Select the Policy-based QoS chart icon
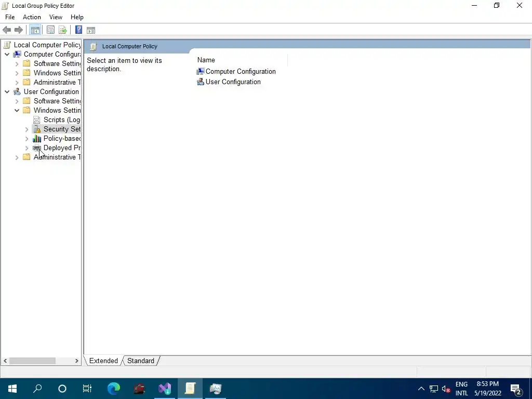 click(37, 138)
